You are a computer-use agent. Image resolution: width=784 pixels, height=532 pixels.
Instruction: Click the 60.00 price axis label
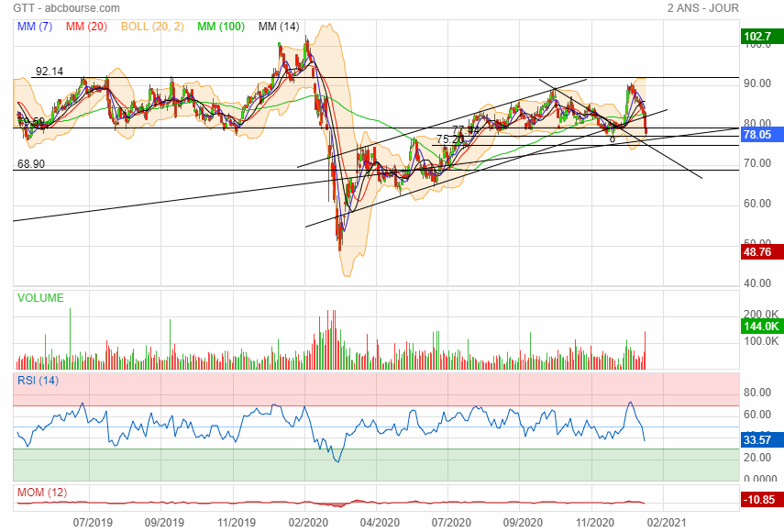click(757, 204)
